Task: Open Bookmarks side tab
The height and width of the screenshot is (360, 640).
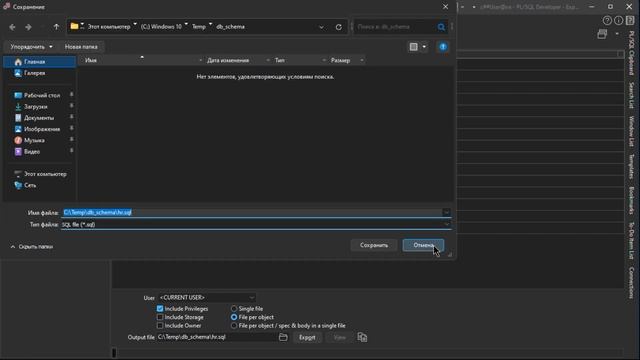Action: (x=631, y=200)
